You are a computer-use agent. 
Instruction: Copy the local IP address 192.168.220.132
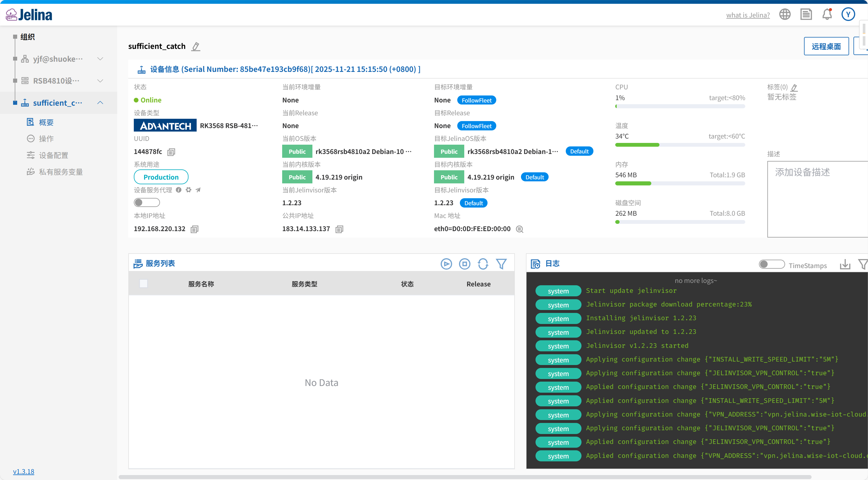[194, 229]
